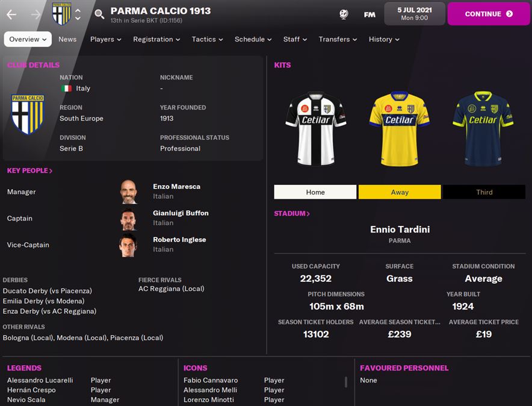Image resolution: width=532 pixels, height=406 pixels.
Task: Step to next club with up arrow
Action: point(78,10)
